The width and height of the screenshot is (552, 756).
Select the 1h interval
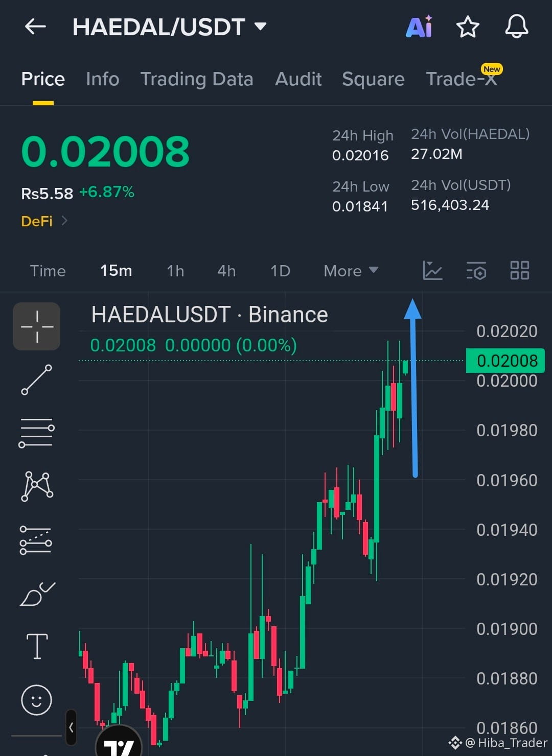pyautogui.click(x=175, y=271)
